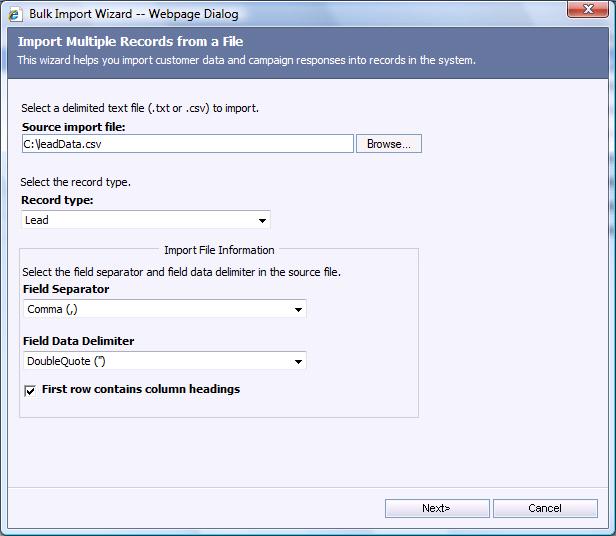Expand the Field Data Delimiter dropdown arrow
The width and height of the screenshot is (616, 536).
pos(298,362)
